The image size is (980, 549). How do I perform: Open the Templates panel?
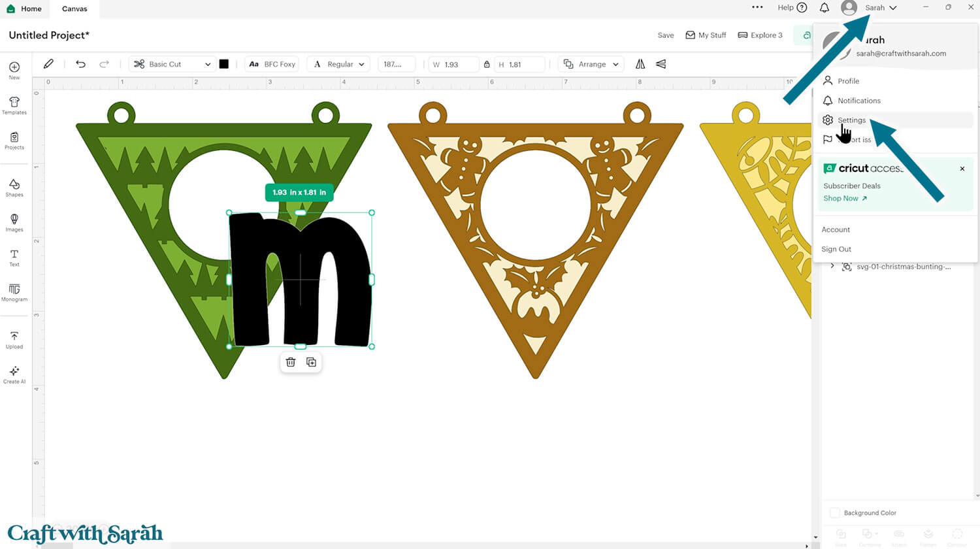point(14,106)
